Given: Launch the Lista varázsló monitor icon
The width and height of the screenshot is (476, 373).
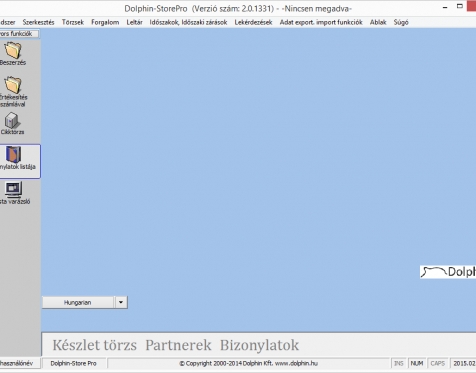Looking at the screenshot, I should pyautogui.click(x=13, y=189).
